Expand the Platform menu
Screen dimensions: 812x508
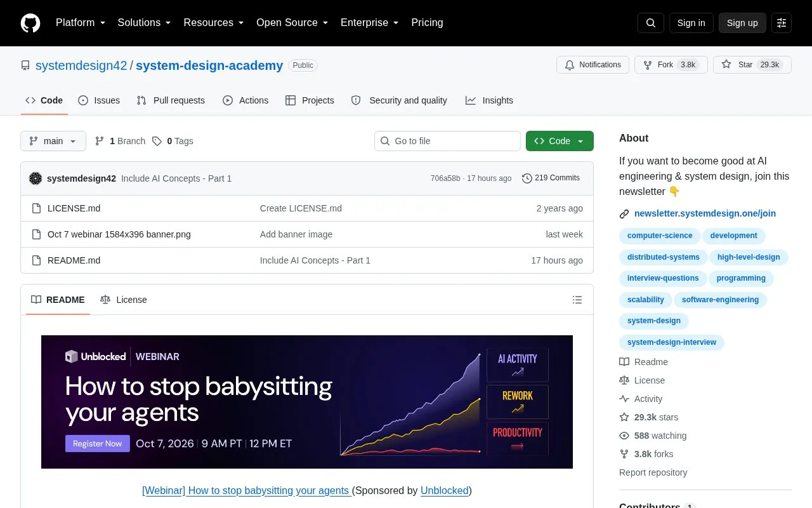tap(81, 23)
